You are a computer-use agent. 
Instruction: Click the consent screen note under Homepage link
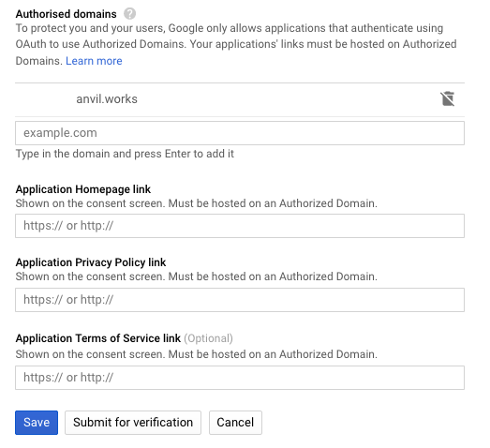(x=196, y=203)
